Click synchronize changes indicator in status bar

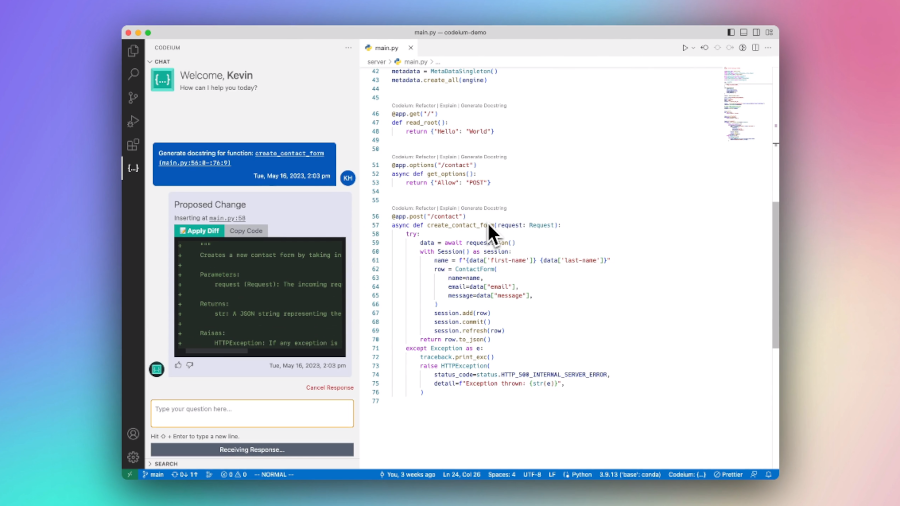184,474
